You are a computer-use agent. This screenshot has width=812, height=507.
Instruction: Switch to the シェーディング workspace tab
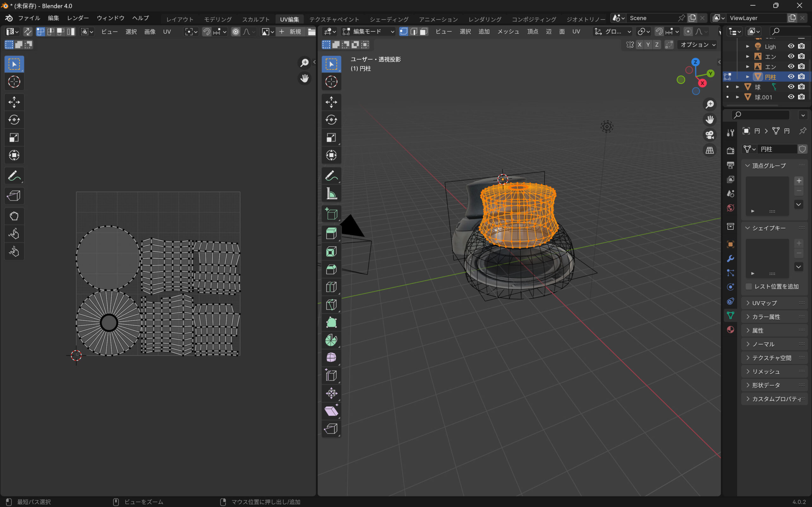tap(389, 19)
